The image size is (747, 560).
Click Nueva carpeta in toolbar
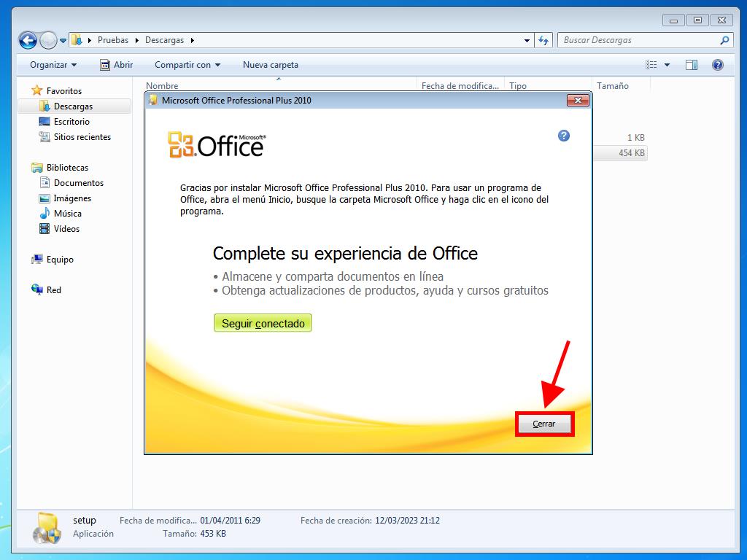[270, 65]
